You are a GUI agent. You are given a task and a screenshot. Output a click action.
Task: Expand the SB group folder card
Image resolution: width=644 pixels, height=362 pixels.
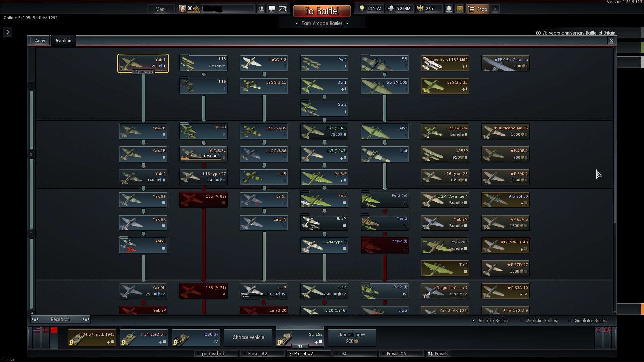385,63
